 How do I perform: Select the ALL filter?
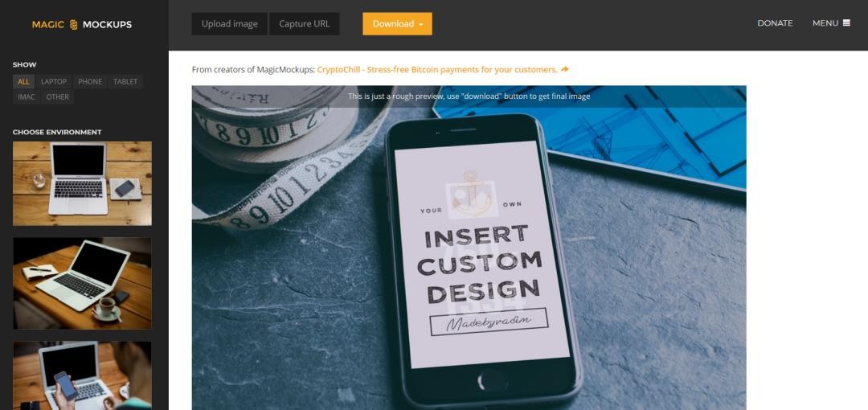pos(24,81)
